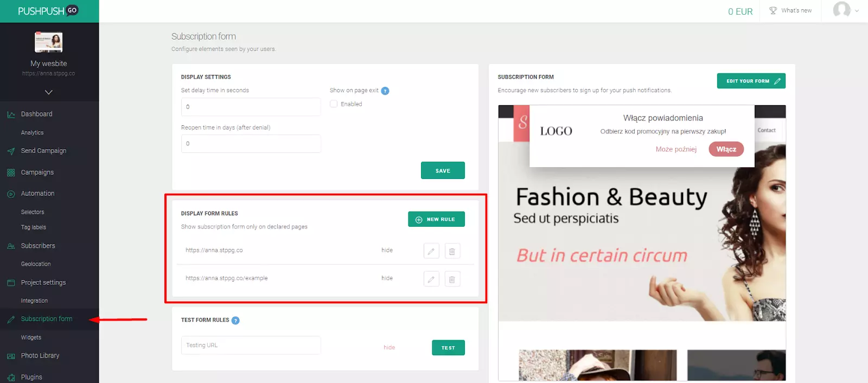Save the display settings
868x383 pixels.
tap(443, 170)
